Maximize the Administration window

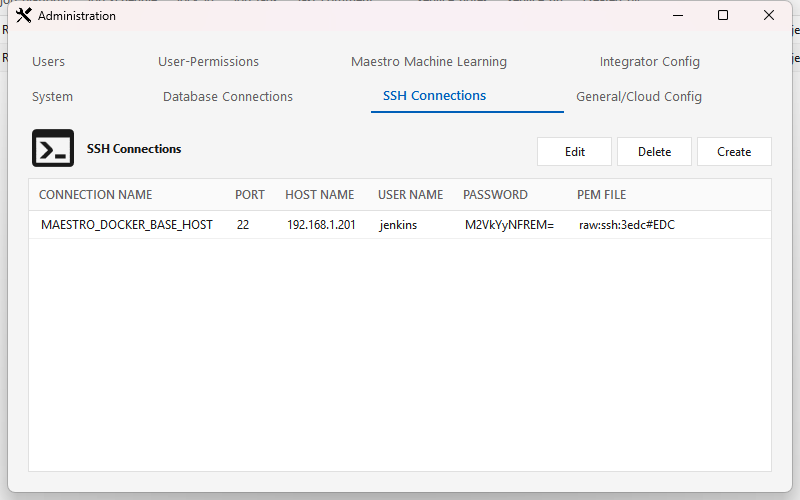(723, 15)
